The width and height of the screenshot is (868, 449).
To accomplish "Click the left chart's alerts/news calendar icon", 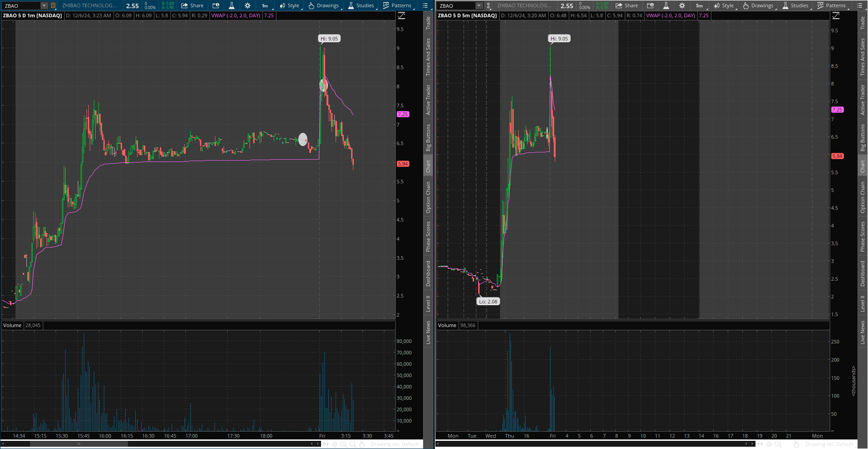I will coord(216,5).
